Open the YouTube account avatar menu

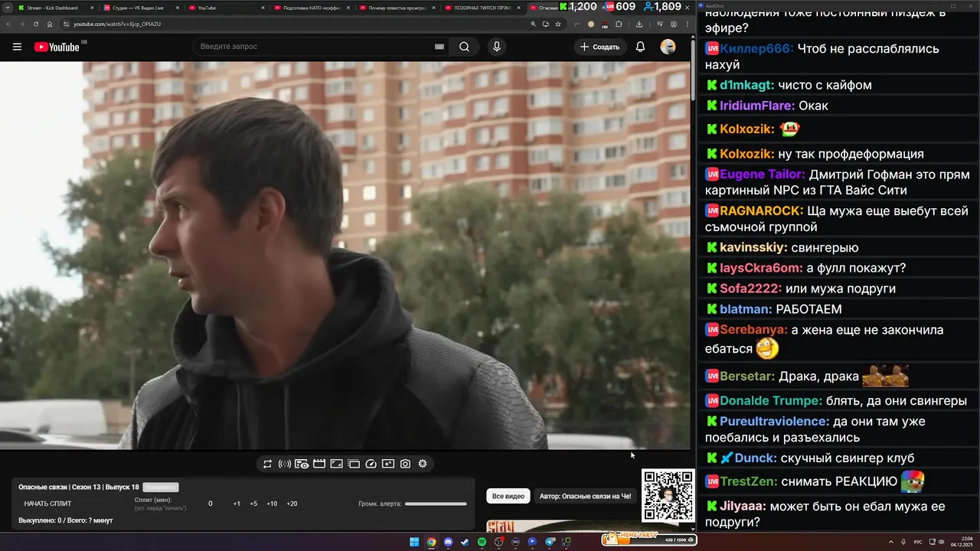(x=668, y=47)
